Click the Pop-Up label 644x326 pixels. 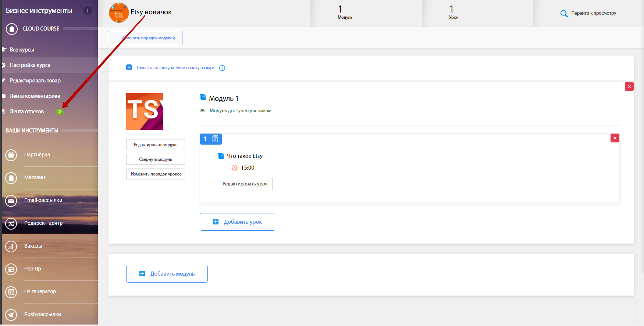(x=33, y=269)
